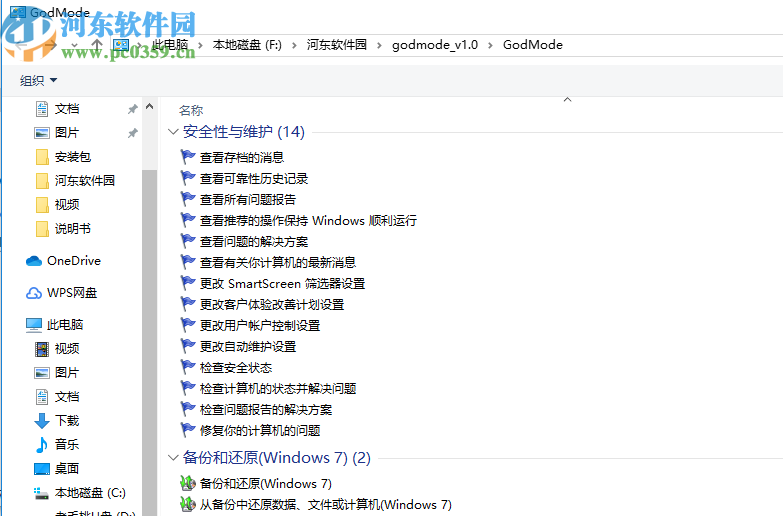This screenshot has height=516, width=783.
Task: Click flag icon beside 更改 SmartScreen 筛选器设置
Action: pyautogui.click(x=188, y=283)
